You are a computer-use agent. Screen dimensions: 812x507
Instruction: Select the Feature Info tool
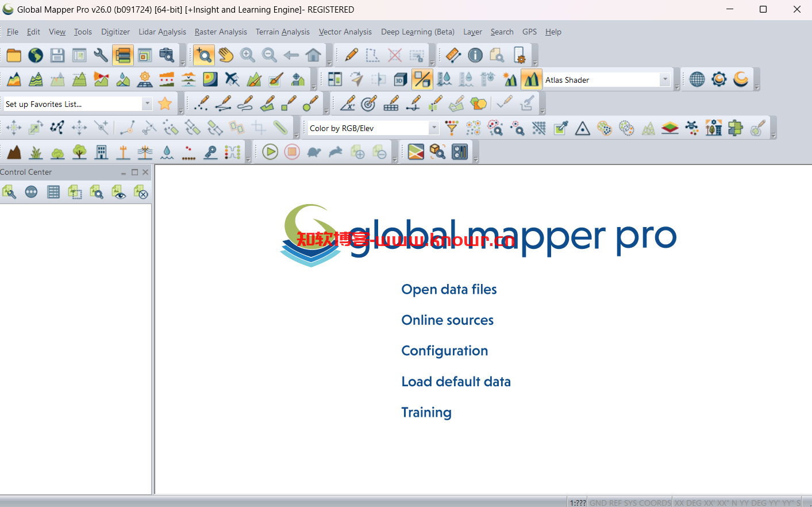click(475, 55)
